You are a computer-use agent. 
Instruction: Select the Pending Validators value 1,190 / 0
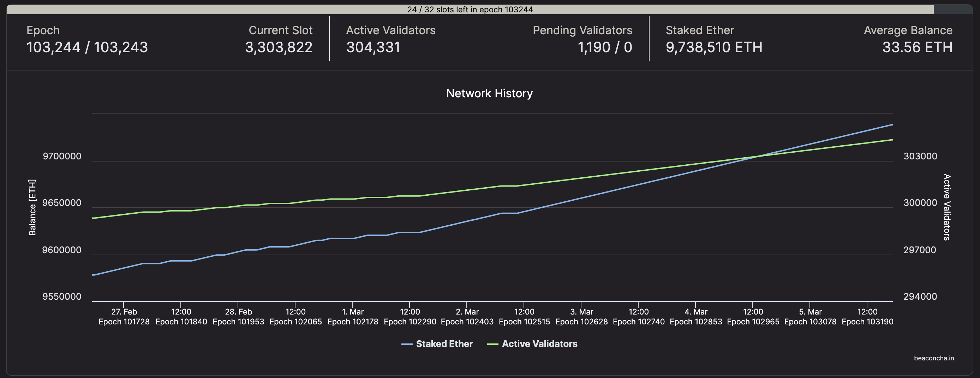tap(605, 47)
